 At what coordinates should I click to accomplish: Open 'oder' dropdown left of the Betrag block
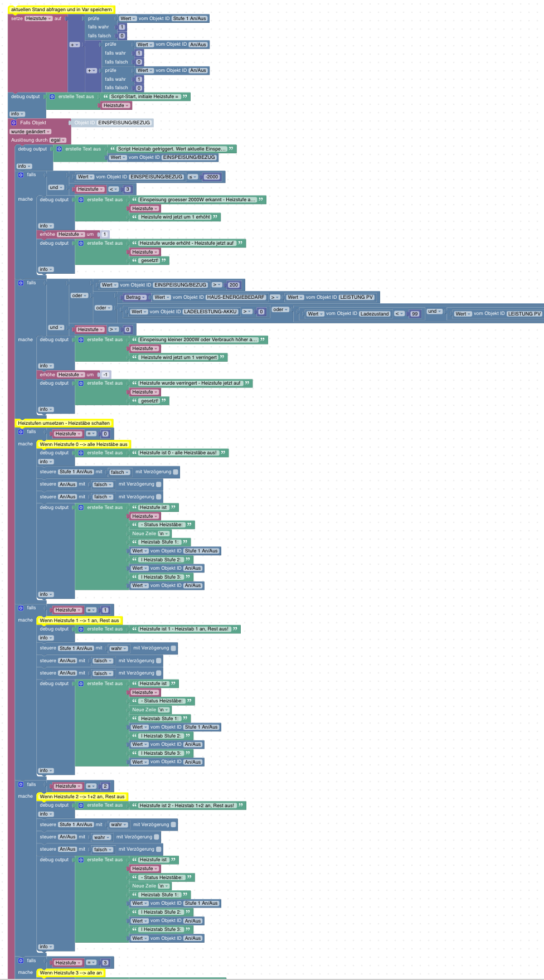[80, 295]
